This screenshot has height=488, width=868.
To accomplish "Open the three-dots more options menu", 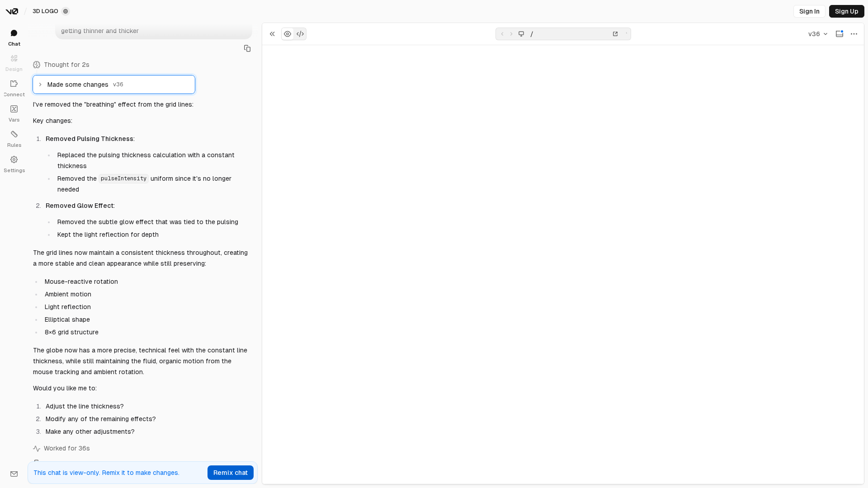I will coord(854,34).
